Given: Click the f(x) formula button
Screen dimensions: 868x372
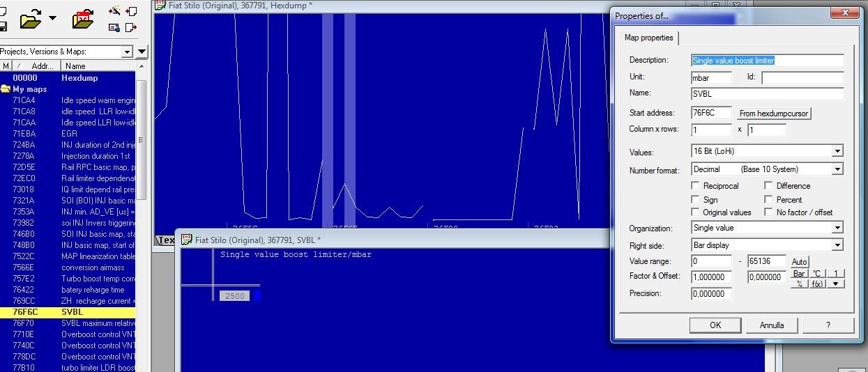Looking at the screenshot, I should tap(818, 284).
